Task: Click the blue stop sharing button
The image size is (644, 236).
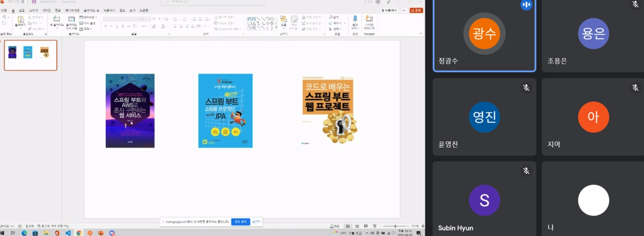Action: tap(240, 222)
